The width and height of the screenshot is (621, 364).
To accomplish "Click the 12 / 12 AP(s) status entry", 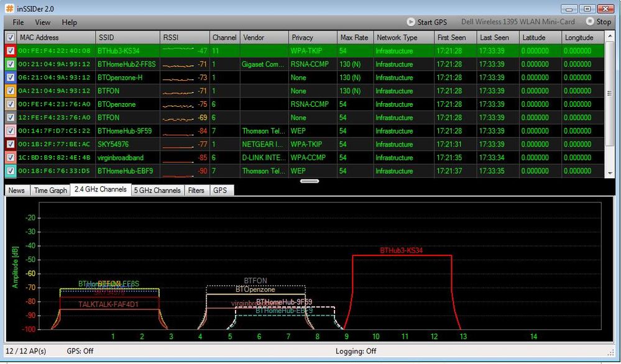I will click(25, 351).
